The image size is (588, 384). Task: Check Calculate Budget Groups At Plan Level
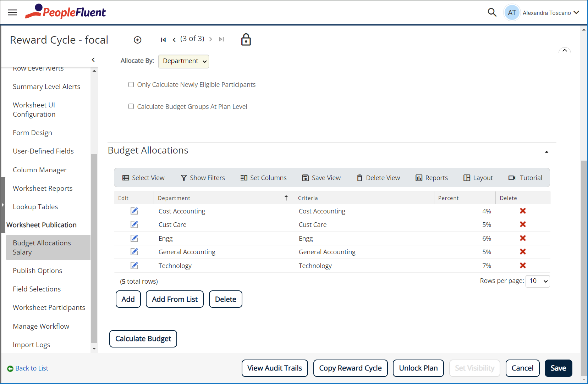point(131,106)
